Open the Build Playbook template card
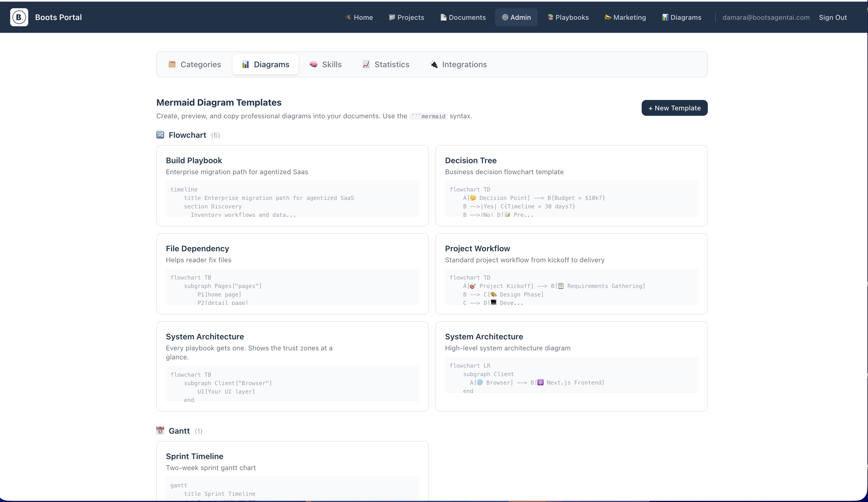 pyautogui.click(x=292, y=186)
